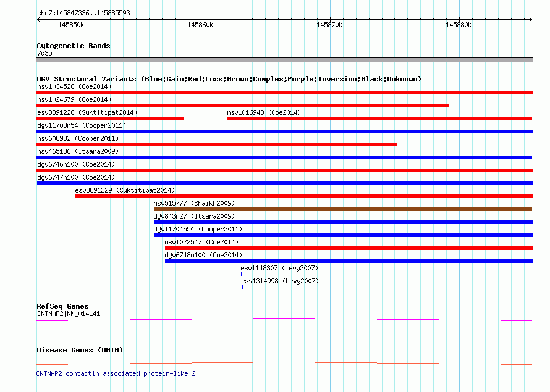The height and width of the screenshot is (392, 550).
Task: Click the nsv1034528 (Coe2014) red loss bar
Action: click(x=284, y=93)
